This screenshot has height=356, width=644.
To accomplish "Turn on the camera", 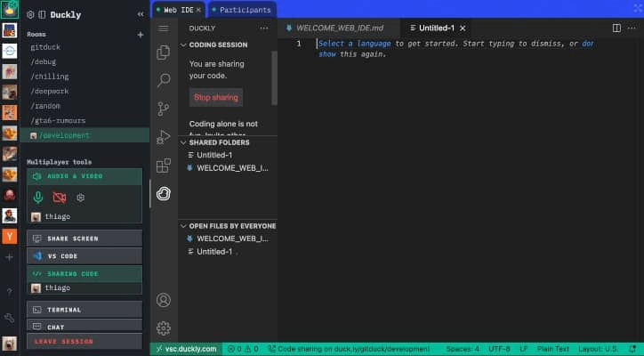I will [60, 198].
